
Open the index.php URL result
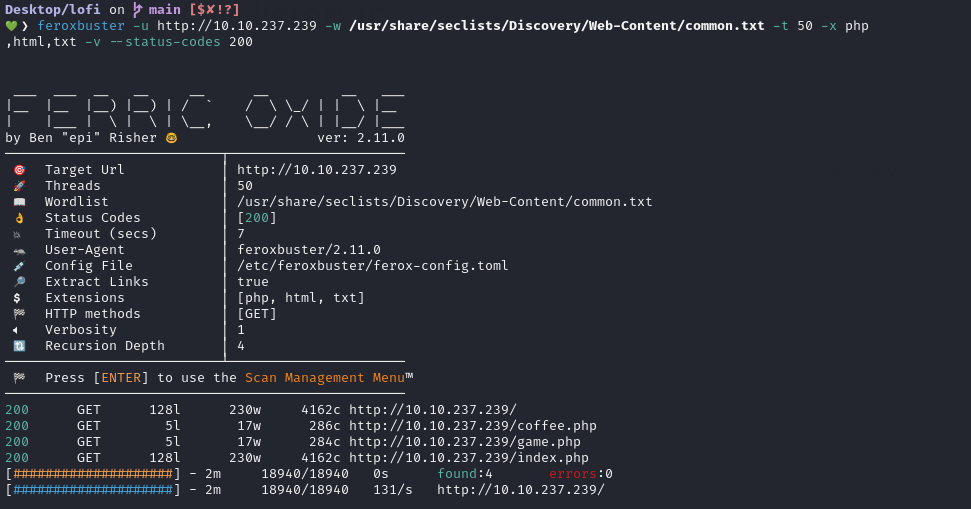[469, 458]
